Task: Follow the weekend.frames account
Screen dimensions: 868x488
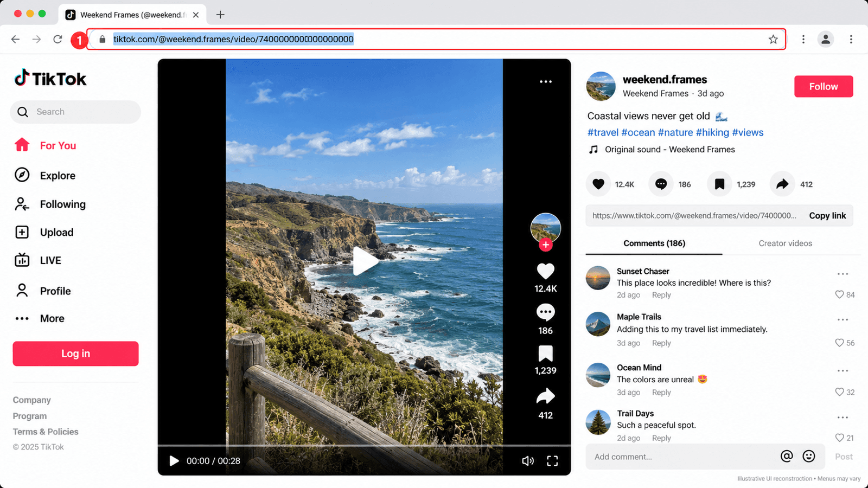Action: (824, 87)
